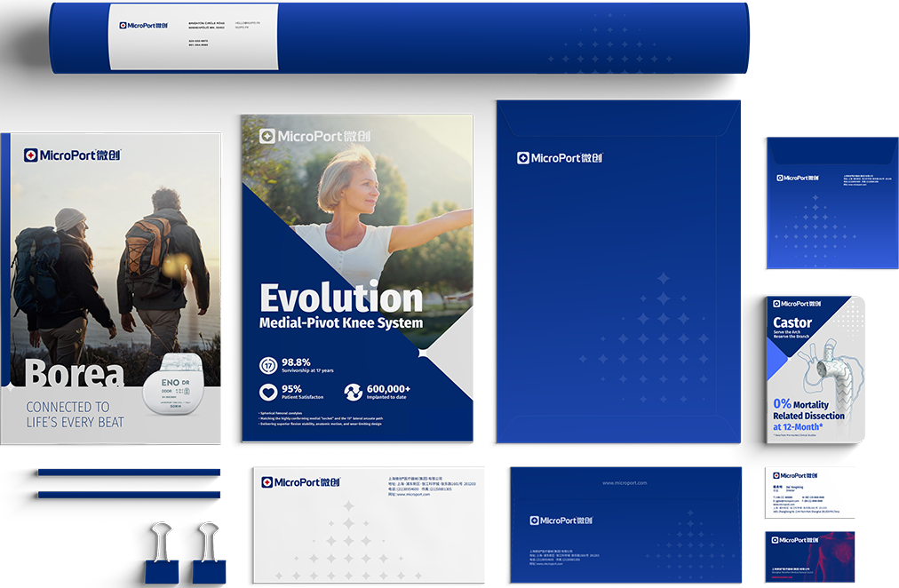Click the round icon beside 600,000+
This screenshot has height=588, width=899.
353,392
